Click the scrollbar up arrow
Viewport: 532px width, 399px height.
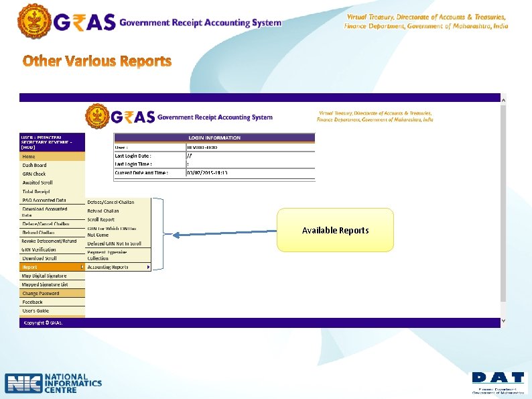click(503, 100)
